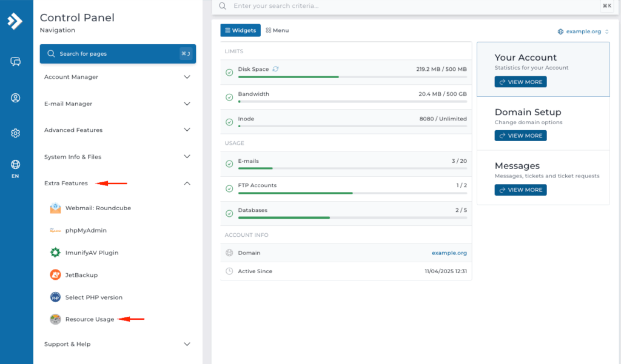This screenshot has width=621, height=364.
Task: Collapse the Extra Features section
Action: tap(187, 183)
